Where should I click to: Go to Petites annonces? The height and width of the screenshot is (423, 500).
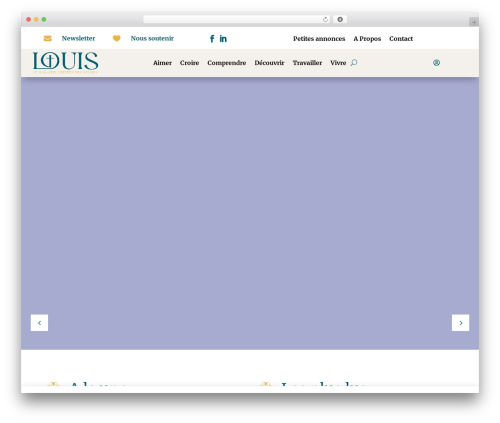click(x=319, y=39)
